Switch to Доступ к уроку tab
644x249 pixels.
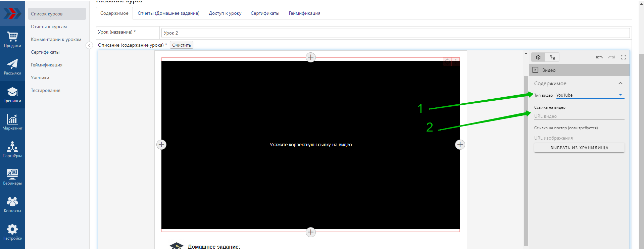tap(225, 13)
